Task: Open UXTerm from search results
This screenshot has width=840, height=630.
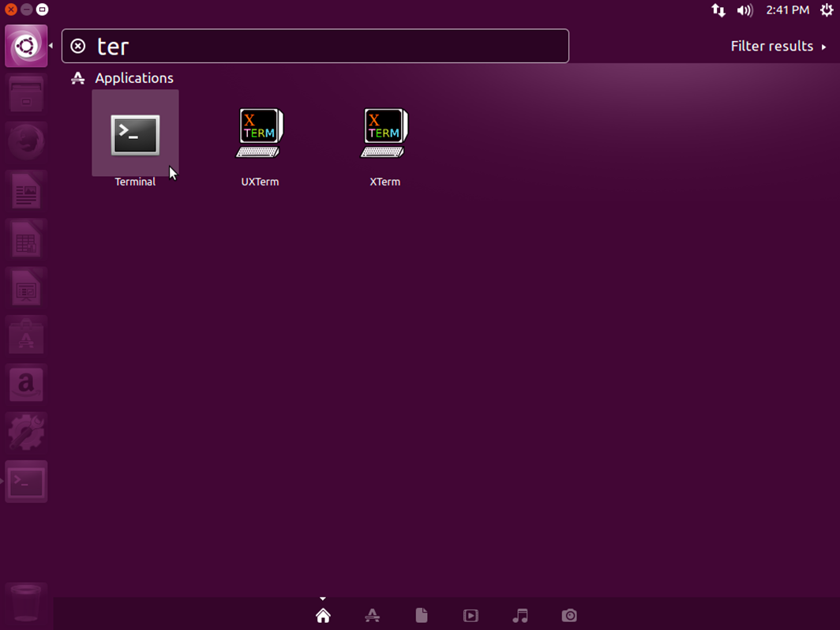Action: [x=260, y=134]
